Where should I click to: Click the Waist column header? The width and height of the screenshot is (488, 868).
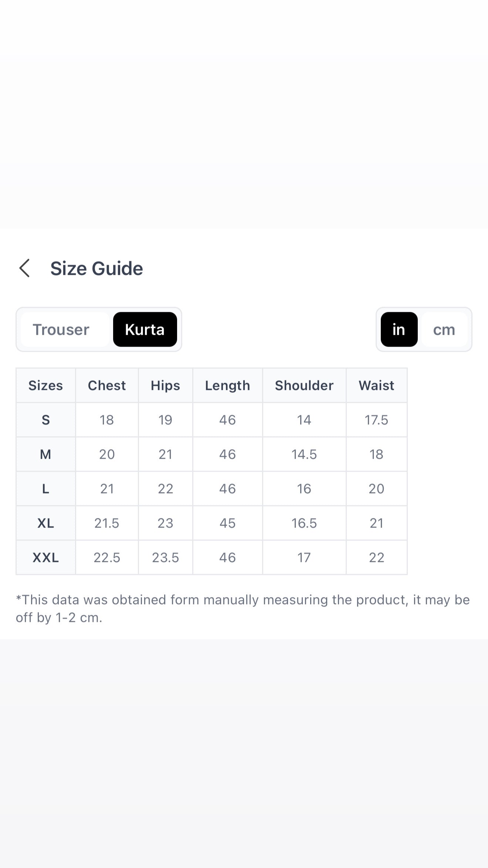tap(376, 386)
